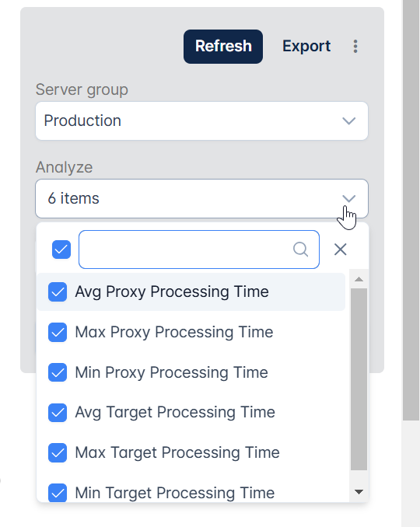Click the scroll up arrow in list
The height and width of the screenshot is (527, 420).
(359, 279)
